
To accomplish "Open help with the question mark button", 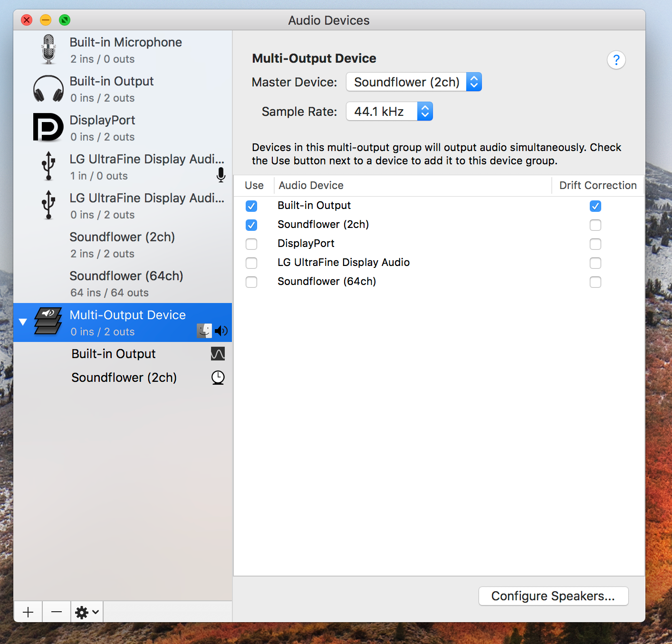I will pyautogui.click(x=616, y=60).
